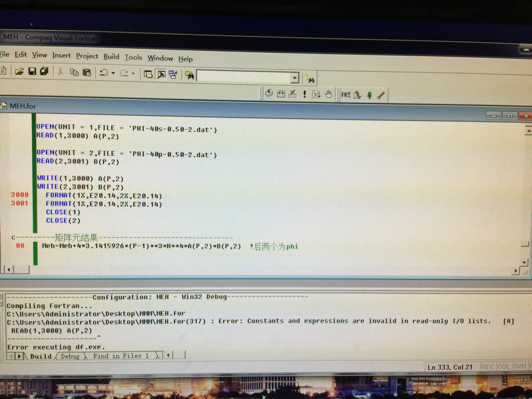Click the editor vertical scrollbar up arrow
The width and height of the screenshot is (532, 399).
[528, 130]
